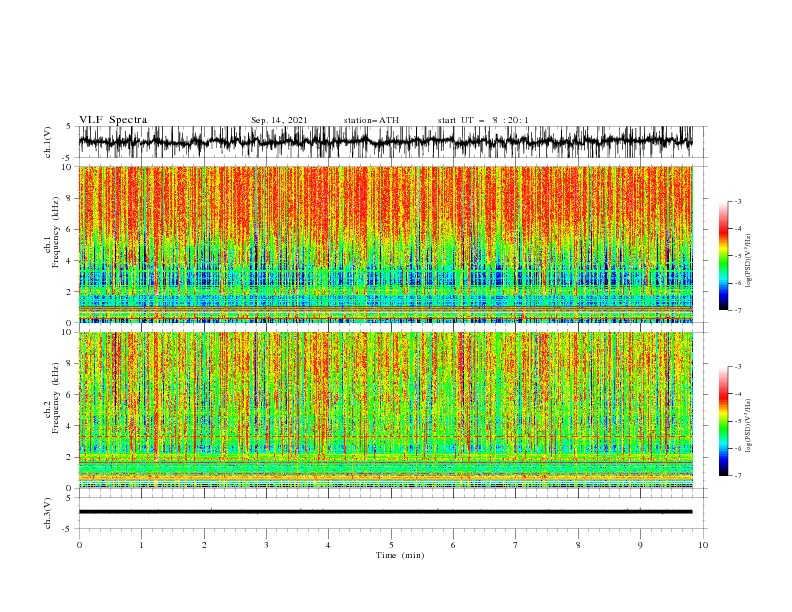Click the "station=ATH" header label
792x612 pixels.
tap(371, 120)
